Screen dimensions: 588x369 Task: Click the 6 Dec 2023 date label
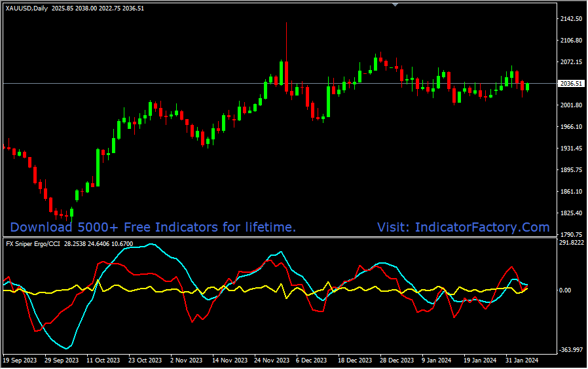[x=311, y=360]
